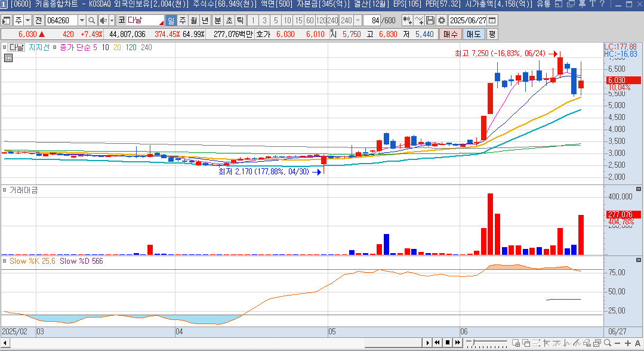Click the pin window icon in title bar
The width and height of the screenshot is (644, 351).
pos(582,4)
